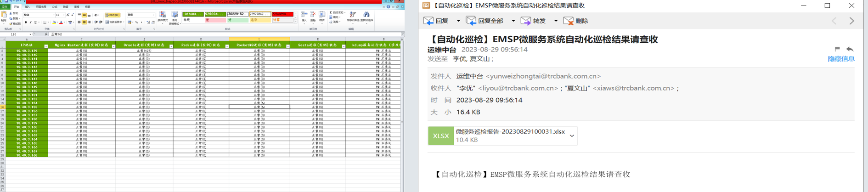The width and height of the screenshot is (868, 192).
Task: Open the number format dropdown in Excel
Action: [x=153, y=15]
